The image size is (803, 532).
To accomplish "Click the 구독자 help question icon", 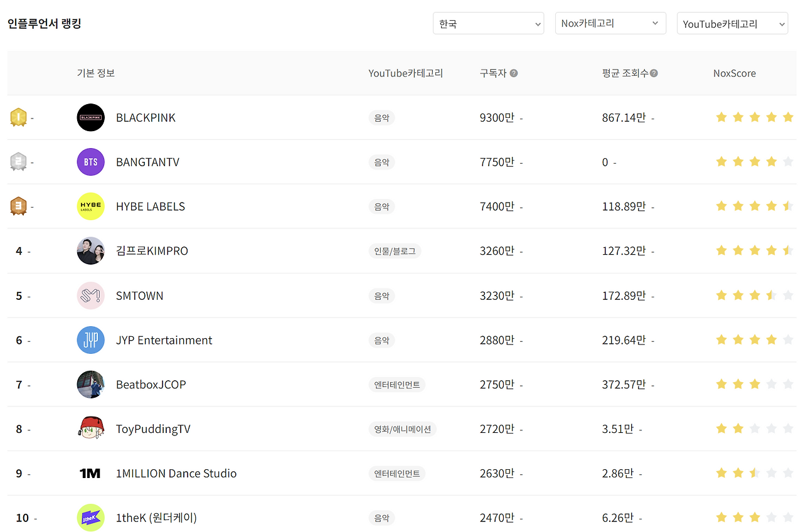I will pos(514,73).
